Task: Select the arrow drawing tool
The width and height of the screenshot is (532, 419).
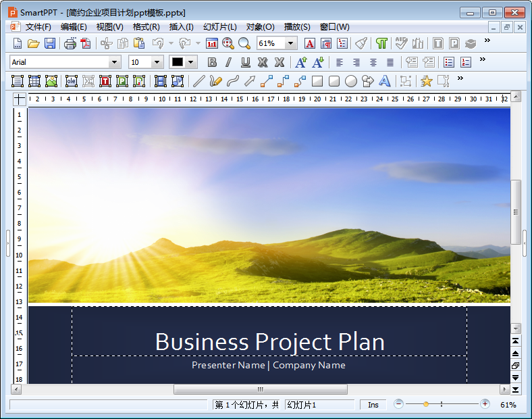Action: pyautogui.click(x=250, y=81)
